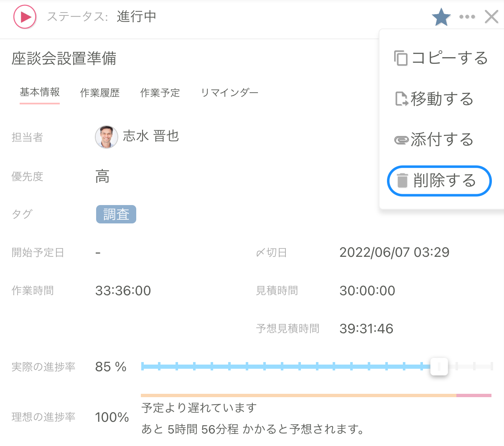Click the priority value 高 to change it

(x=102, y=176)
